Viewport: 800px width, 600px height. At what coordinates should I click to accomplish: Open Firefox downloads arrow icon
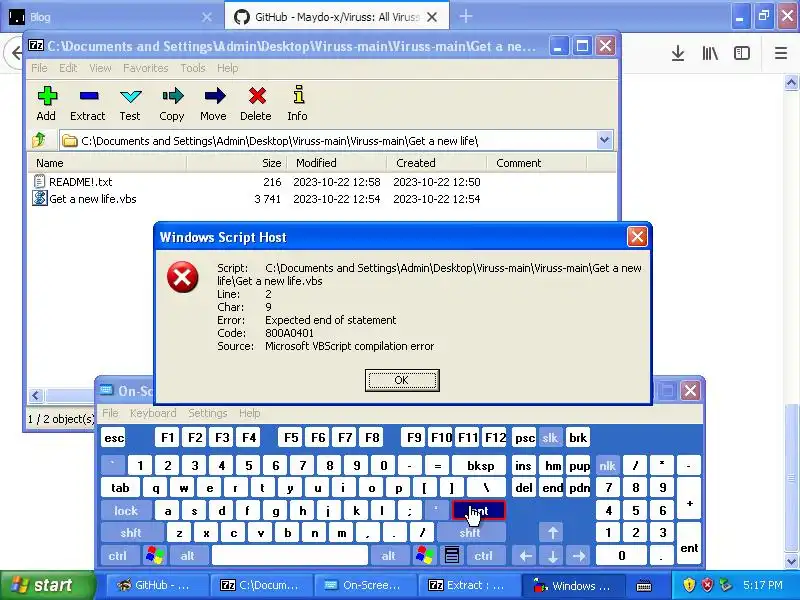[x=678, y=53]
